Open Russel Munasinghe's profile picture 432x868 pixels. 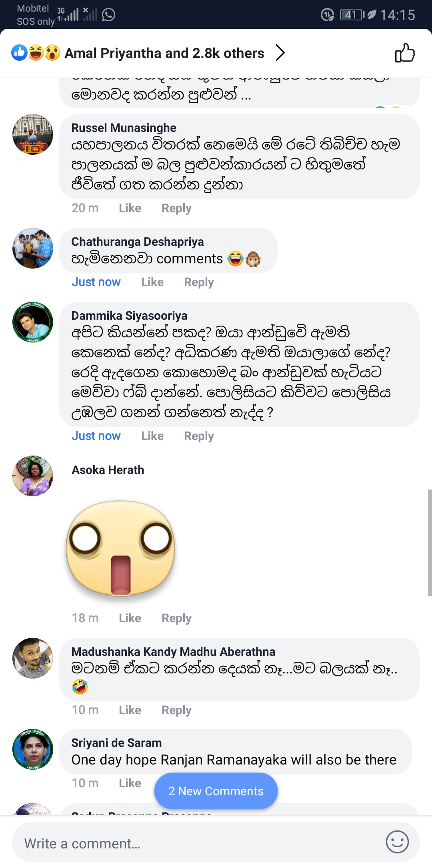coord(33,134)
